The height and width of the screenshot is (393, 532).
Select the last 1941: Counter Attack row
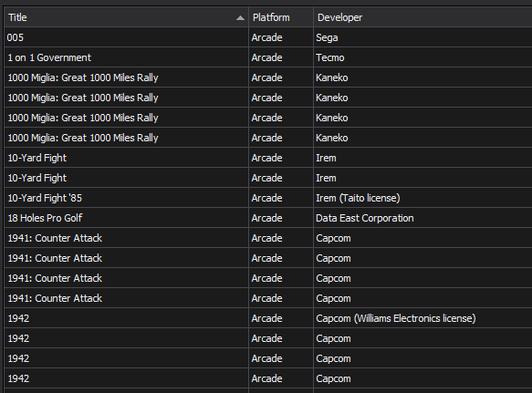pos(268,298)
